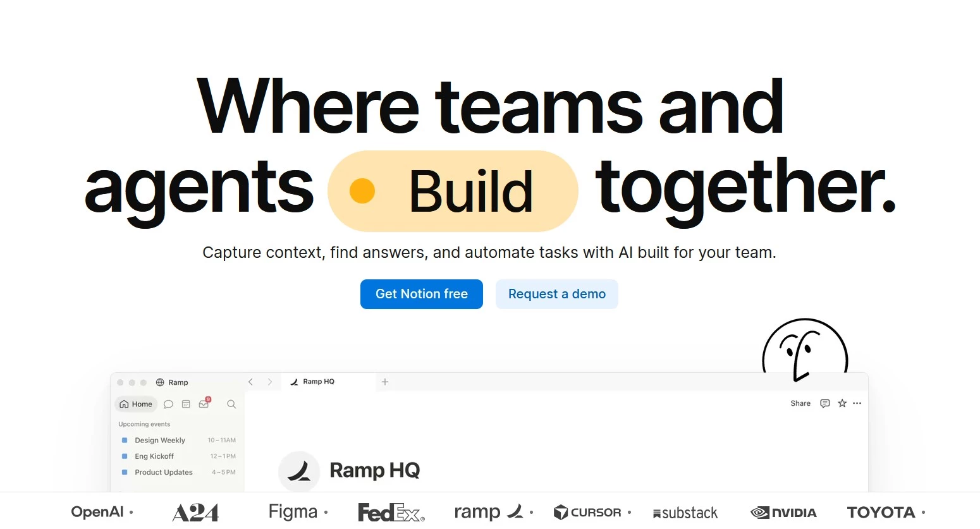Click the forward arrow in mock window
The width and height of the screenshot is (980, 529).
[270, 382]
